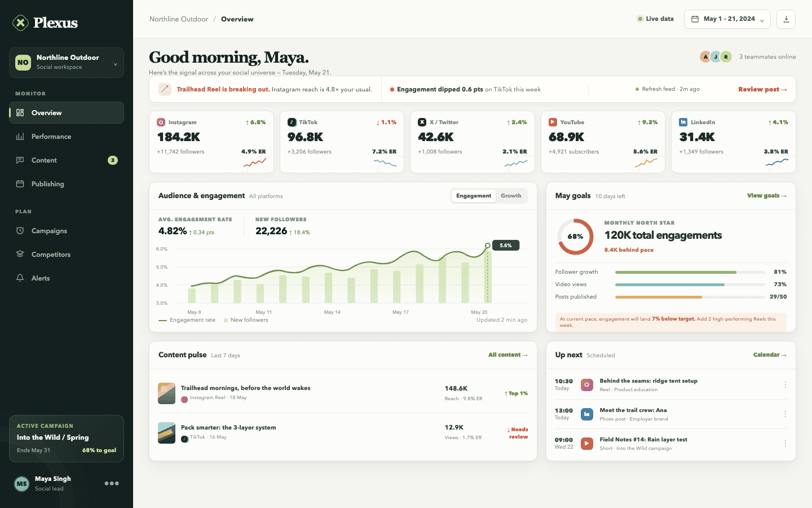
Task: Click the Live data status indicator
Action: click(655, 19)
